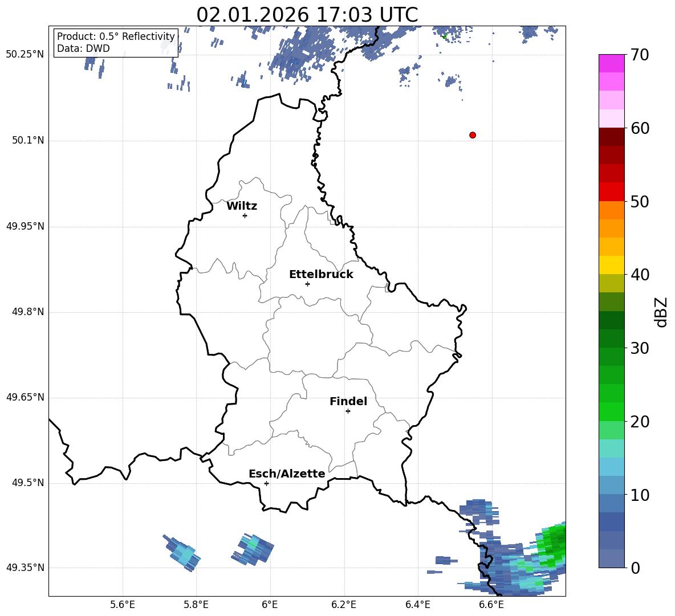
Task: Click the 6.6°E longitude label
Action: (491, 605)
